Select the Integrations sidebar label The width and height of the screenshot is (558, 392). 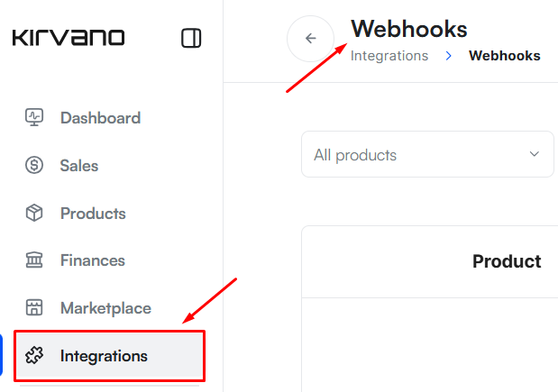[x=104, y=356]
